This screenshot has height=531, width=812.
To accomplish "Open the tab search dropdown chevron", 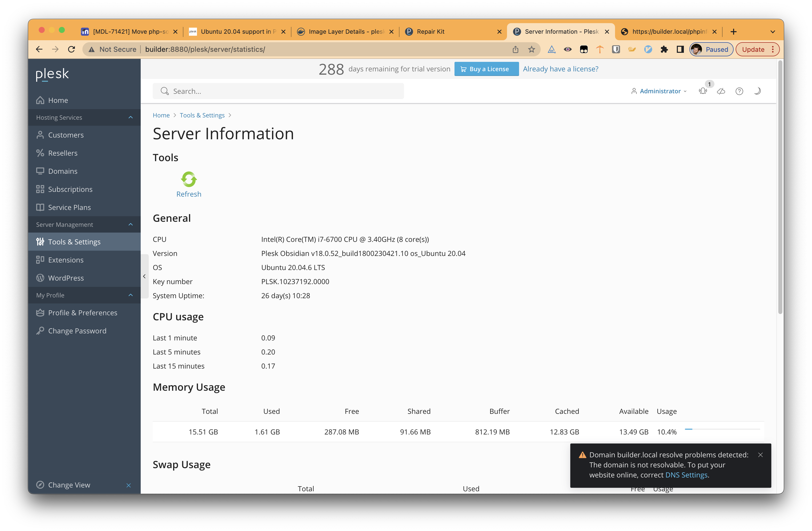I will coord(772,32).
